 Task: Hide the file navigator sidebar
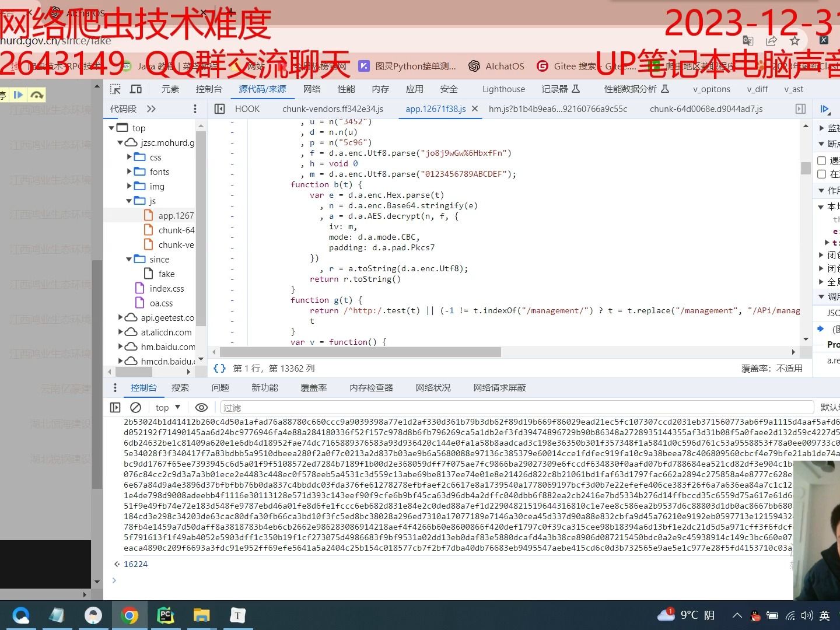220,109
